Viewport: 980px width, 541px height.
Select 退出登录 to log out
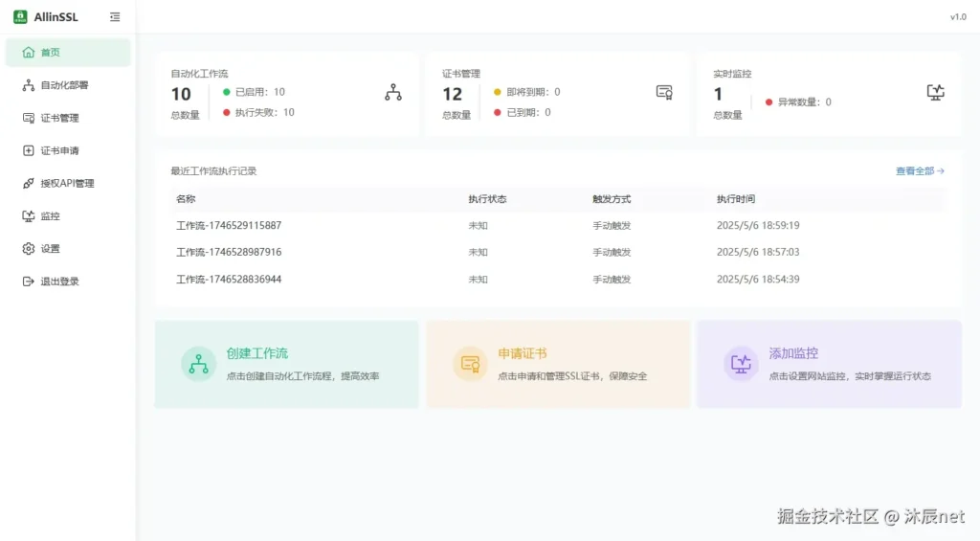click(x=68, y=282)
